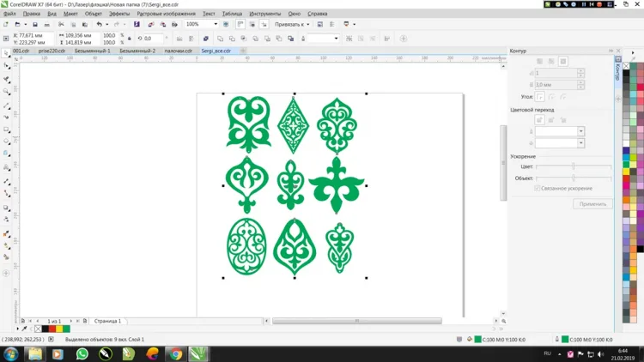The image size is (644, 362).
Task: Expand the application launcher dropdown arrow
Action: tap(354, 24)
